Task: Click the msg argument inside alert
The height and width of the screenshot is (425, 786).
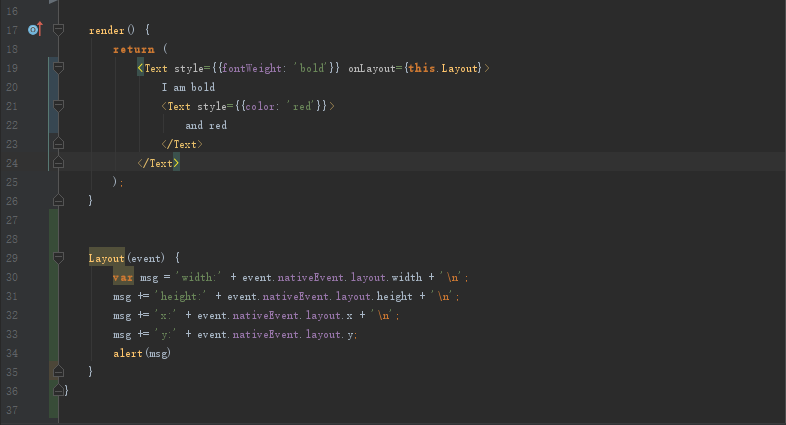Action: click(158, 353)
